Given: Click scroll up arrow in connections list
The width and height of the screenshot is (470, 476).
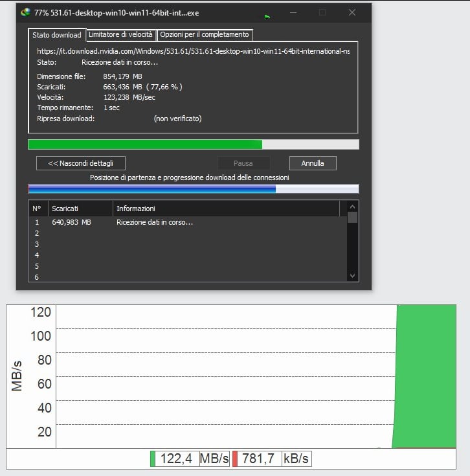Looking at the screenshot, I should (352, 207).
